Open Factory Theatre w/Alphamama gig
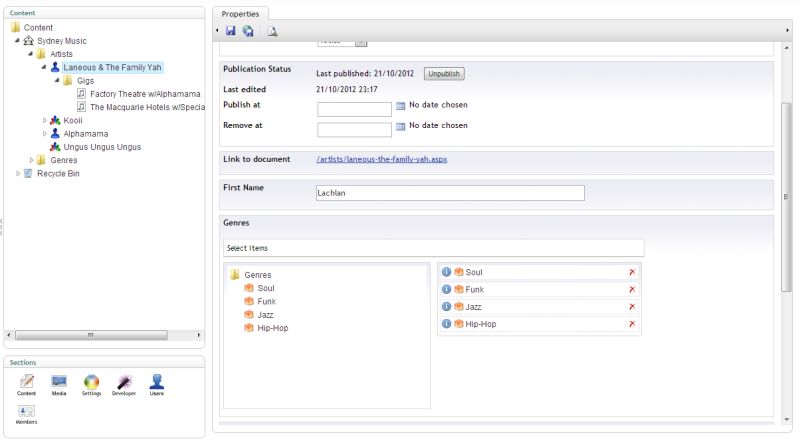Image resolution: width=800 pixels, height=443 pixels. [145, 94]
